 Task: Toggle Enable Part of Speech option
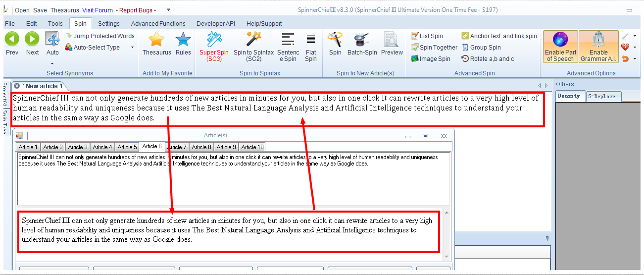pyautogui.click(x=560, y=47)
